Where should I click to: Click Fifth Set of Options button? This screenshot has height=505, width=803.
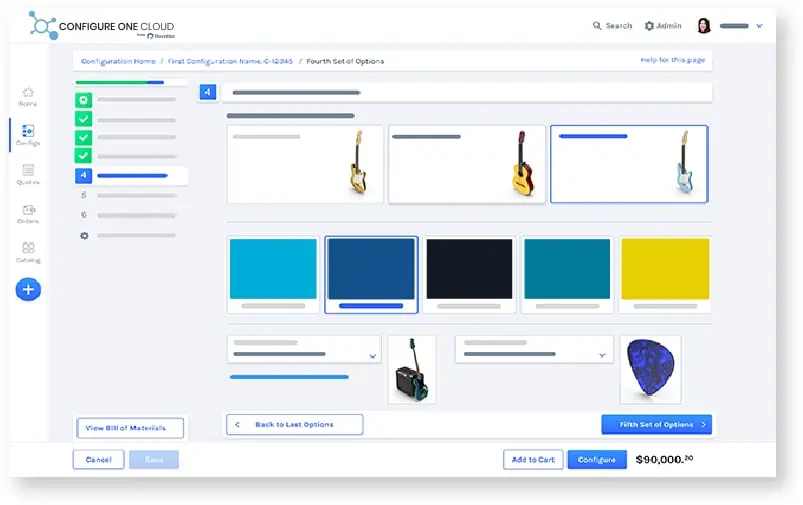click(657, 425)
